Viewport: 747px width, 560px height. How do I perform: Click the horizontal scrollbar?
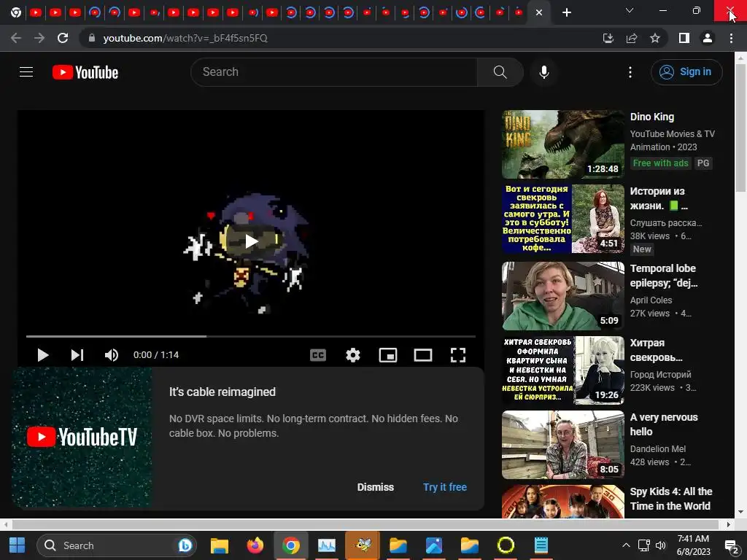tap(365, 524)
